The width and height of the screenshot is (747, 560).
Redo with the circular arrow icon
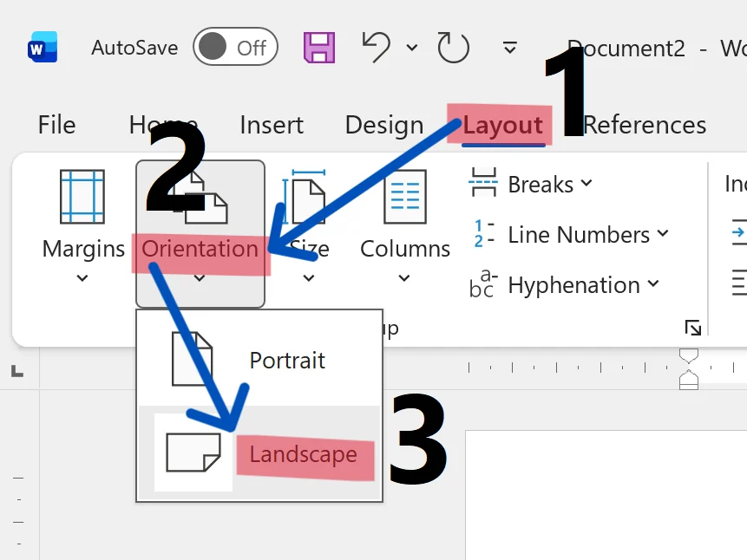tap(453, 47)
